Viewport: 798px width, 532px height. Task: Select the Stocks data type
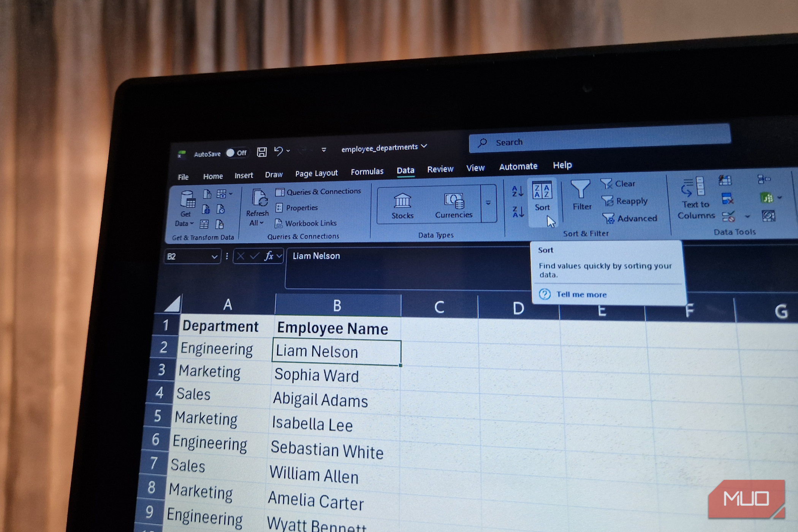click(x=402, y=206)
